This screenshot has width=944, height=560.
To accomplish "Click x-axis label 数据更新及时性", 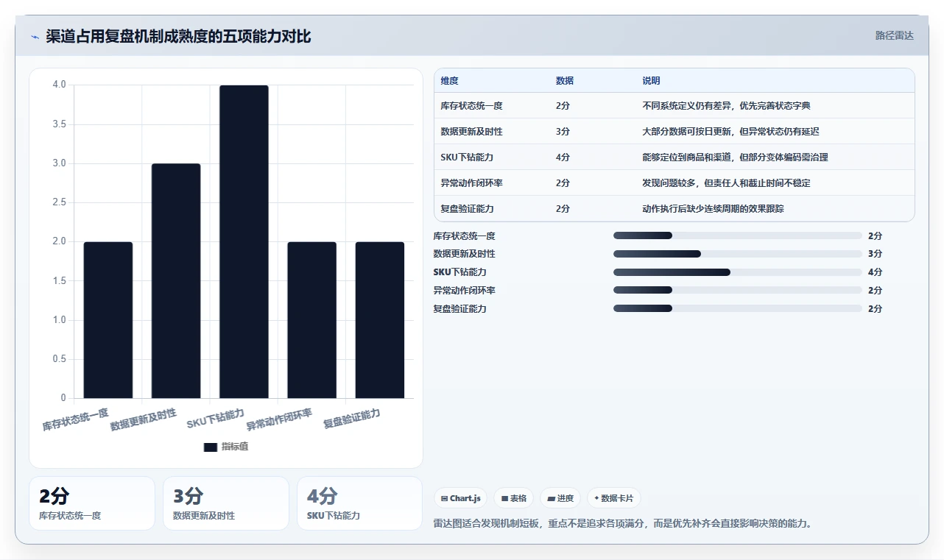I will point(144,419).
